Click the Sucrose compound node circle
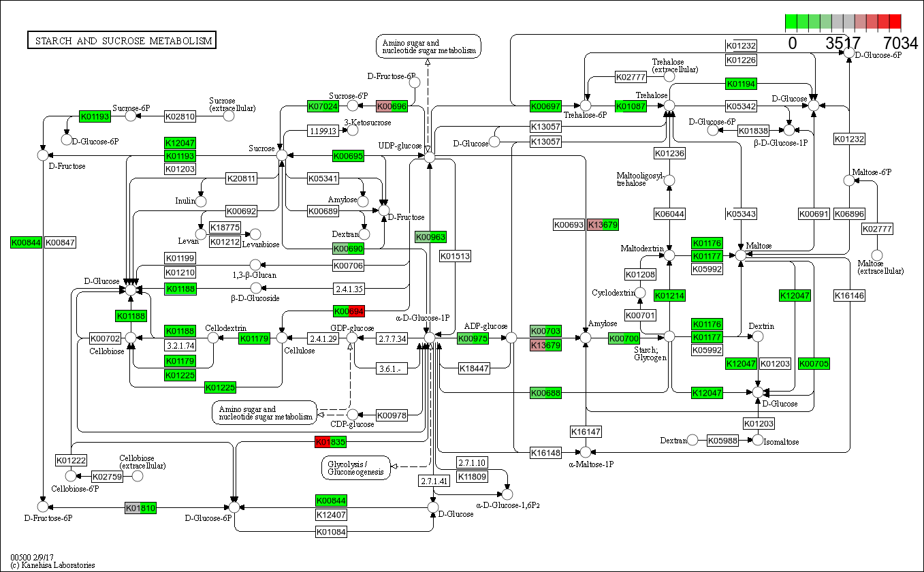Viewport: 924px width, 572px height. pos(281,156)
